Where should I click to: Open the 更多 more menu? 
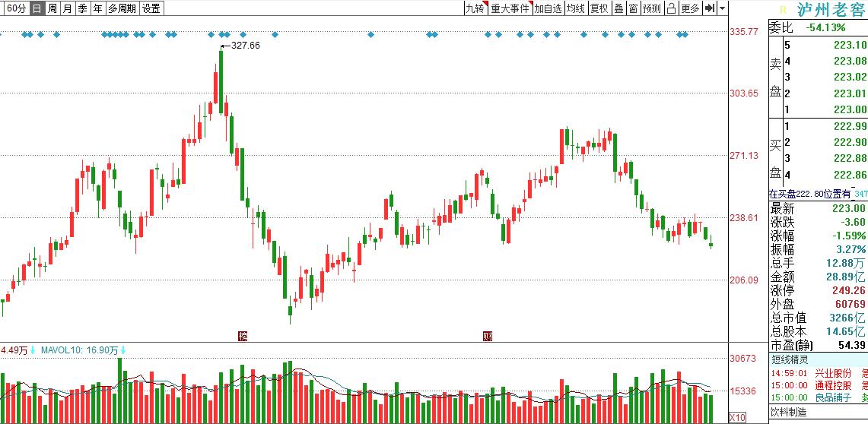[x=690, y=8]
